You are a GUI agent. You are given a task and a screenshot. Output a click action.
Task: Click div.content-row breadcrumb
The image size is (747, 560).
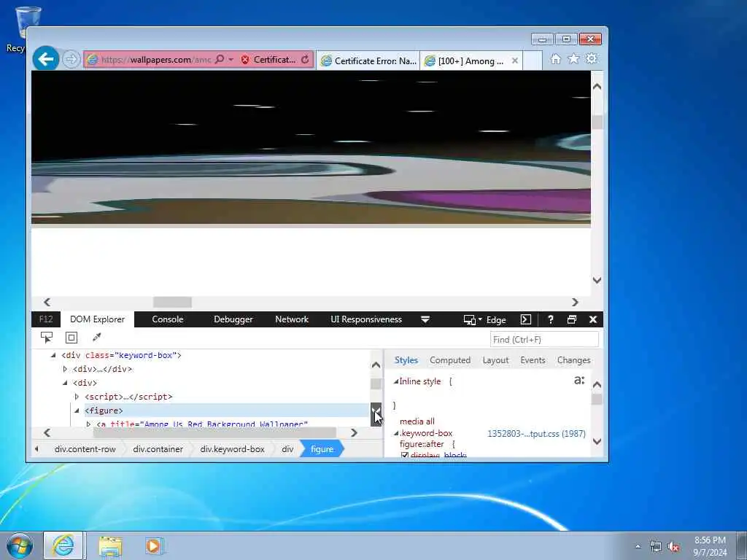click(x=85, y=449)
